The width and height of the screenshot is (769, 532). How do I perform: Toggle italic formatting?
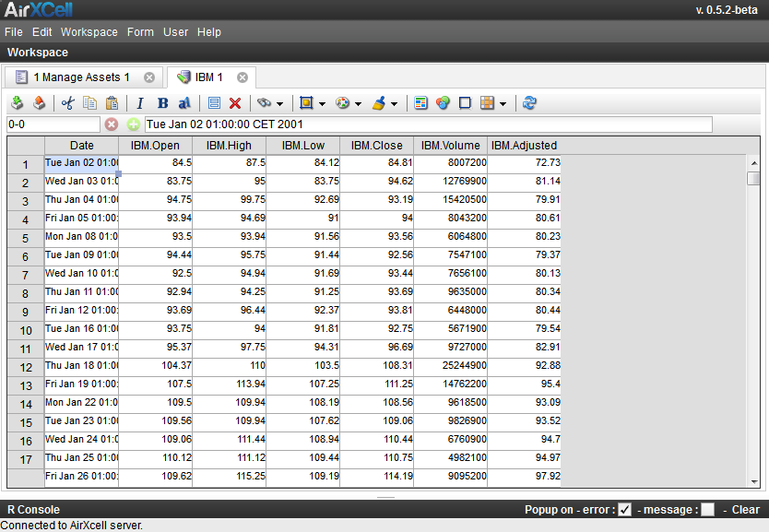tap(140, 103)
